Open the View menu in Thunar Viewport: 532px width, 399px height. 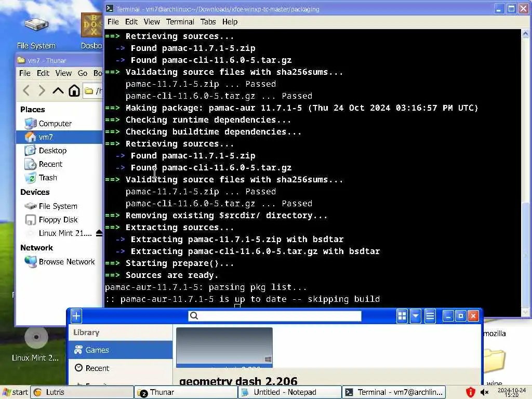coord(63,73)
